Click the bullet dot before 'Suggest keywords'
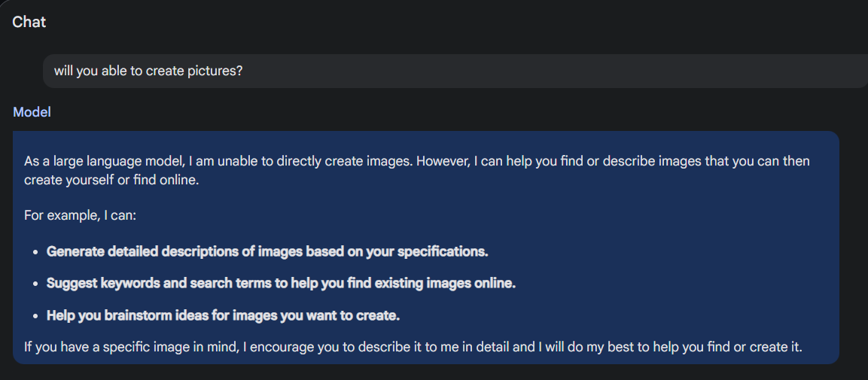This screenshot has height=380, width=868. click(x=35, y=284)
